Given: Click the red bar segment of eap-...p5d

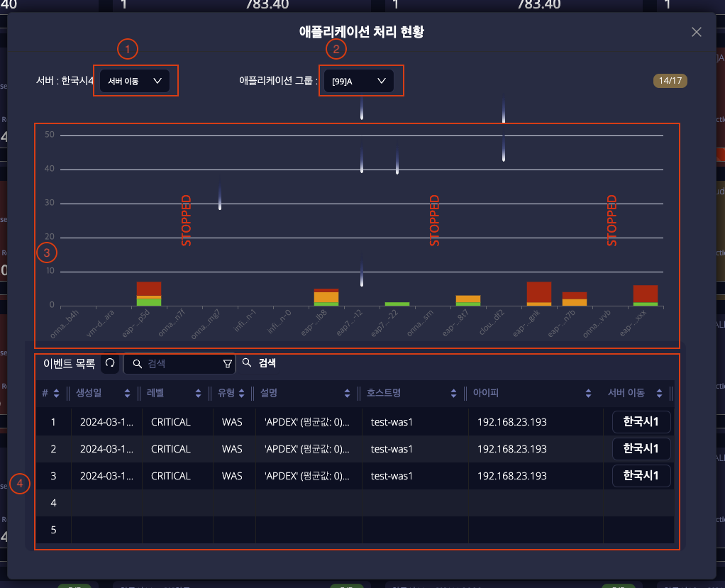Looking at the screenshot, I should click(149, 288).
